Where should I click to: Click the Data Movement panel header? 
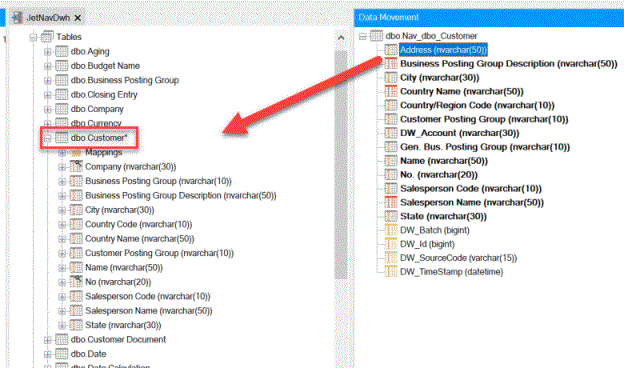[489, 18]
